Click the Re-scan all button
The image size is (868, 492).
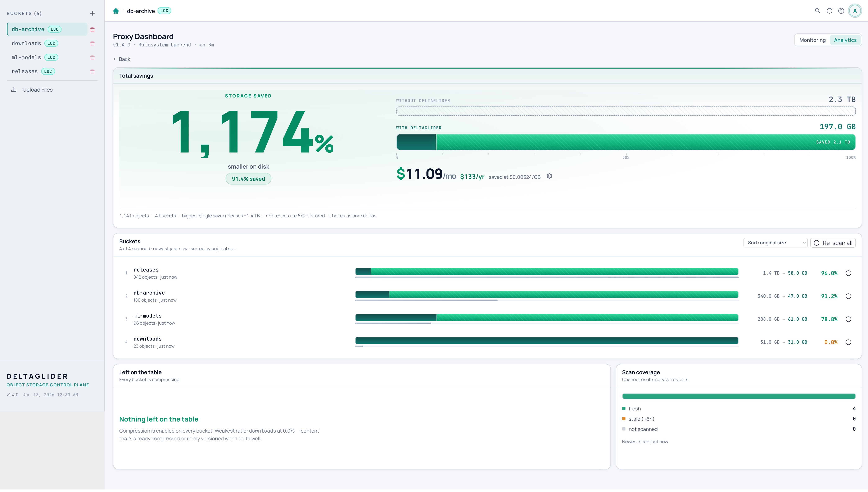click(x=833, y=243)
